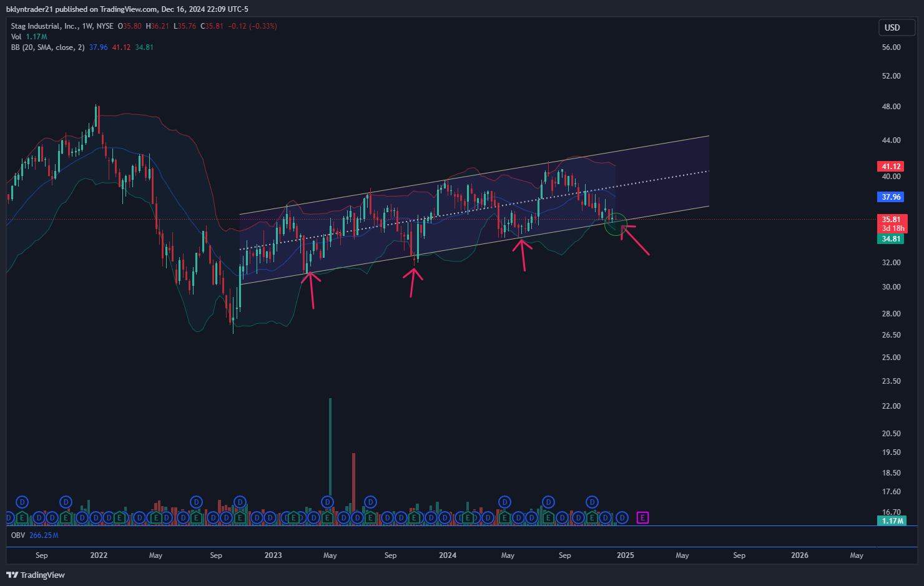924x586 pixels.
Task: Click the rightmost upper-row dividend D marker
Action: tap(592, 502)
